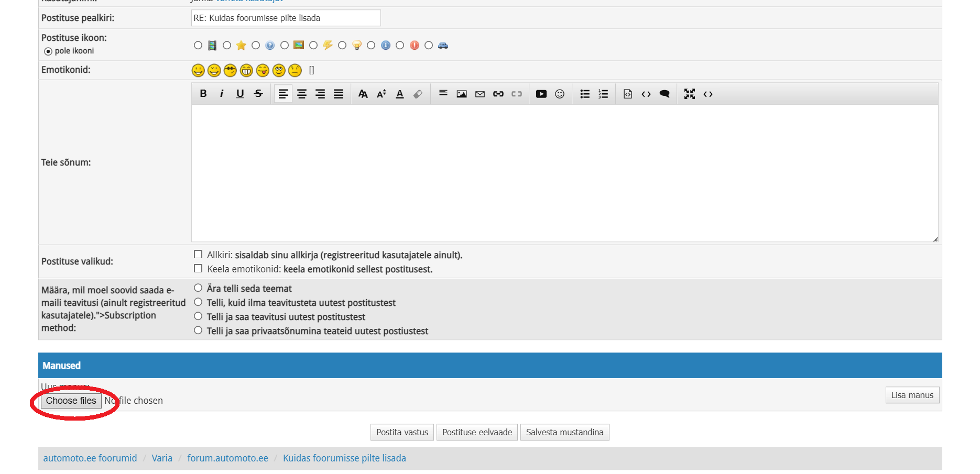Insert a hyperlink via link icon

498,94
